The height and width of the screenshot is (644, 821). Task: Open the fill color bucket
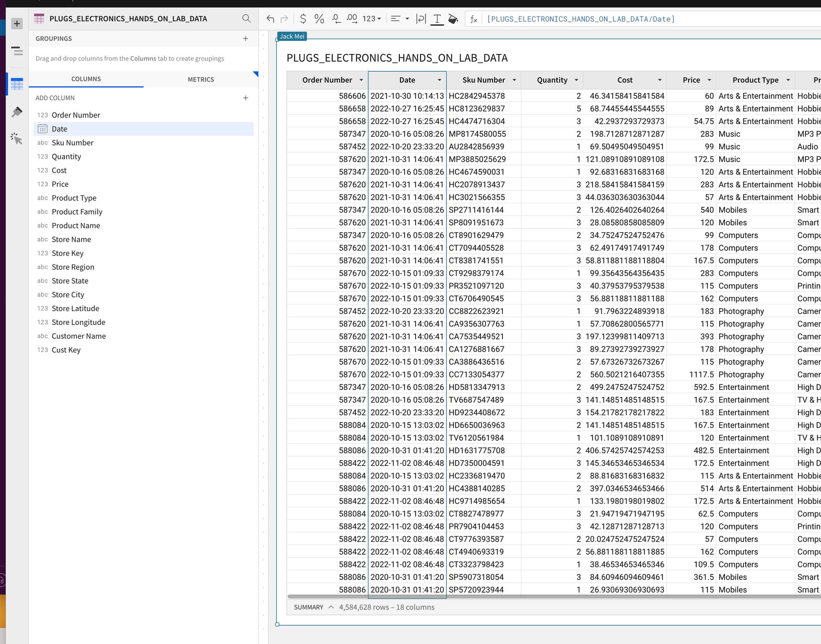click(x=453, y=19)
